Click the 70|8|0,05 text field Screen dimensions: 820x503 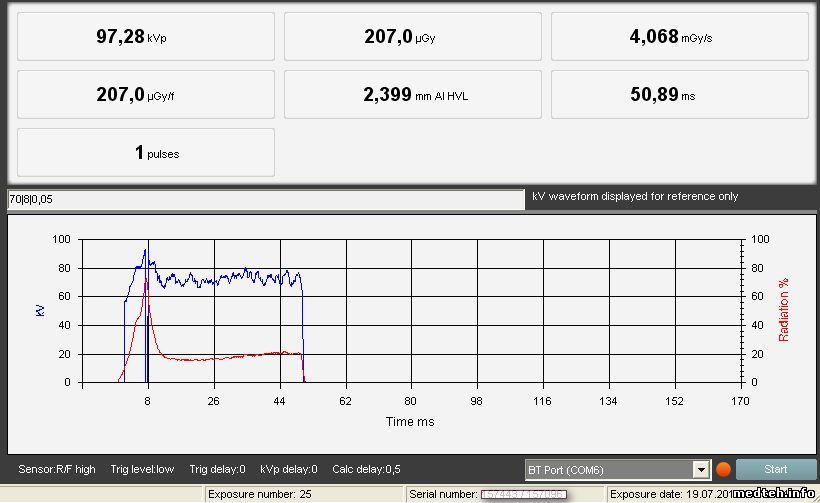(x=265, y=198)
